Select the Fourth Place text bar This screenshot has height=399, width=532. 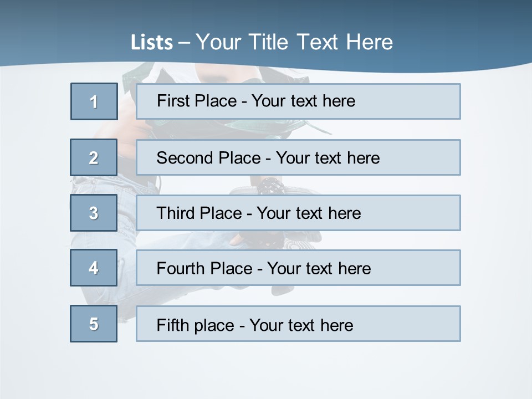click(298, 268)
